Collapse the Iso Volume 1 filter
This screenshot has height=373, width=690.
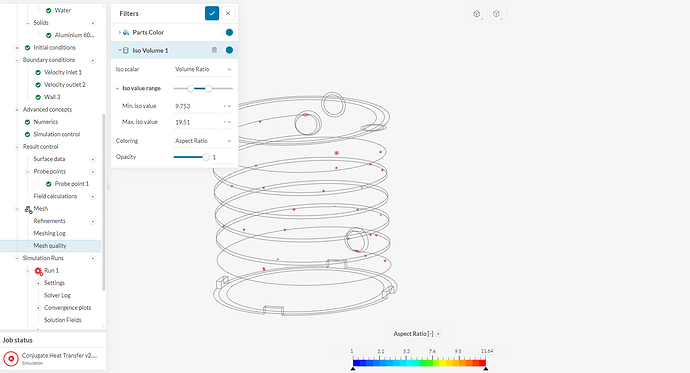tap(119, 50)
